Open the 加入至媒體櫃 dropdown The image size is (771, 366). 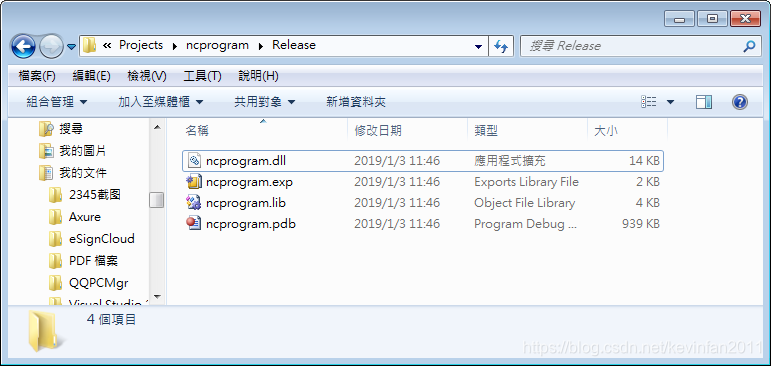pyautogui.click(x=160, y=102)
